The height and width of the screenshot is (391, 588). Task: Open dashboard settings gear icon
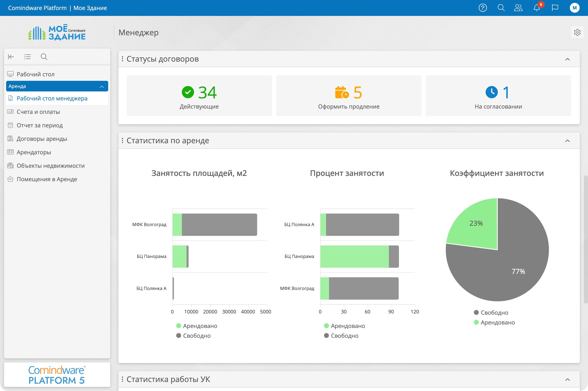point(577,32)
